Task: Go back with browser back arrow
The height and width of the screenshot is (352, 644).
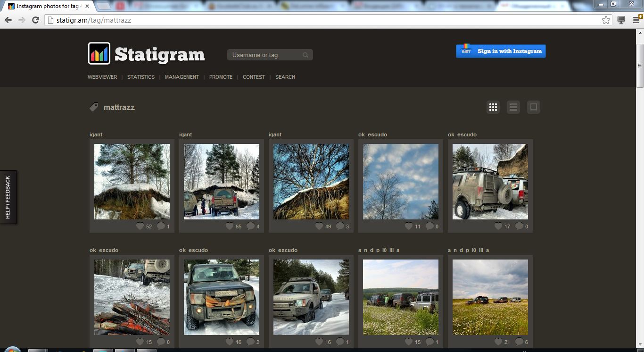Action: point(8,20)
